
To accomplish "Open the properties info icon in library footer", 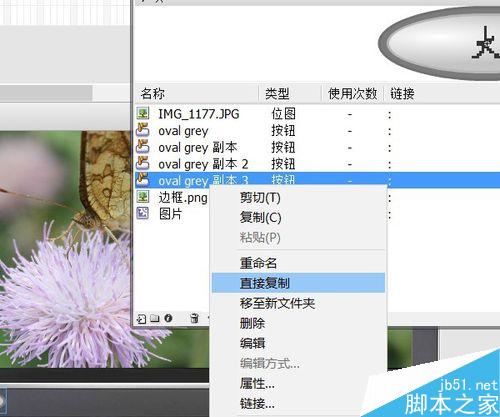I will (x=168, y=318).
